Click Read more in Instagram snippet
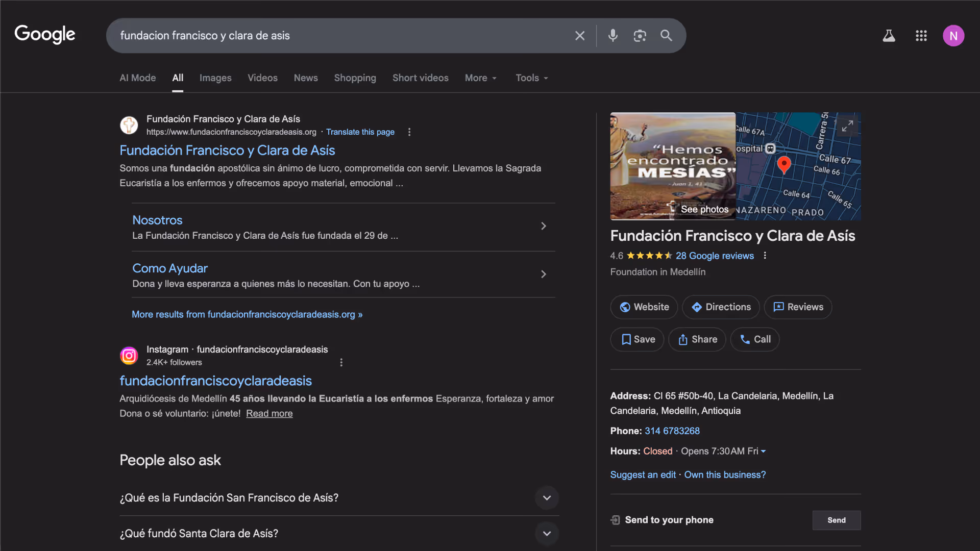The image size is (980, 551). click(269, 414)
